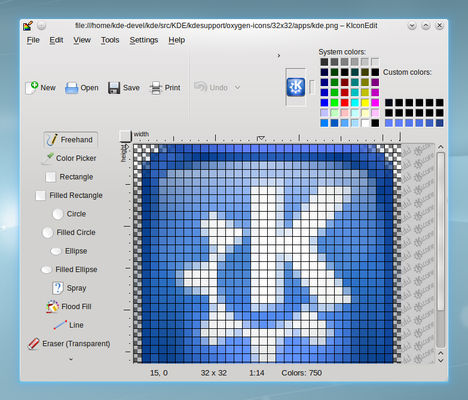The width and height of the screenshot is (468, 400).
Task: Select the magenta system color swatch
Action: [x=375, y=103]
